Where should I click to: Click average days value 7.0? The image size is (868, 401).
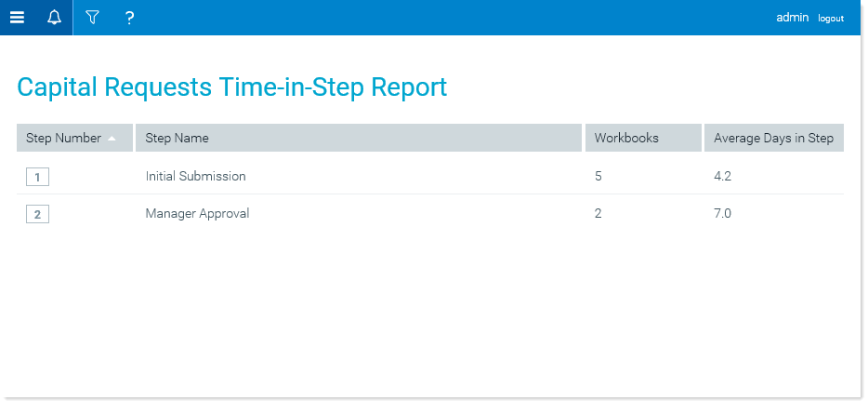(x=722, y=213)
